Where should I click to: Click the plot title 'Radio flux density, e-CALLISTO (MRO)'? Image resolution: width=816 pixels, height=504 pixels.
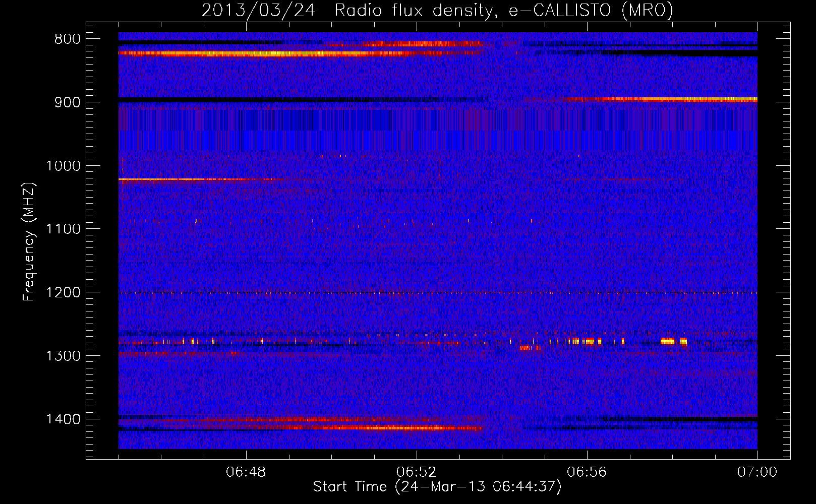pyautogui.click(x=503, y=10)
